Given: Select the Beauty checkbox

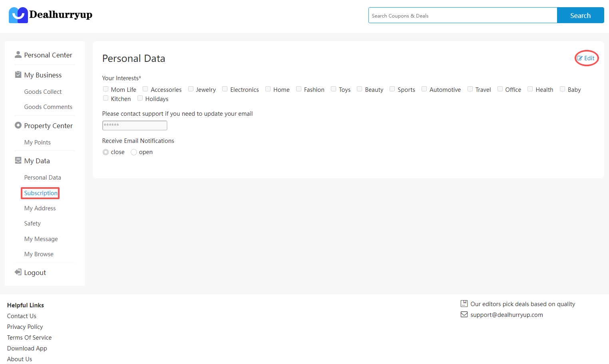Looking at the screenshot, I should tap(360, 89).
